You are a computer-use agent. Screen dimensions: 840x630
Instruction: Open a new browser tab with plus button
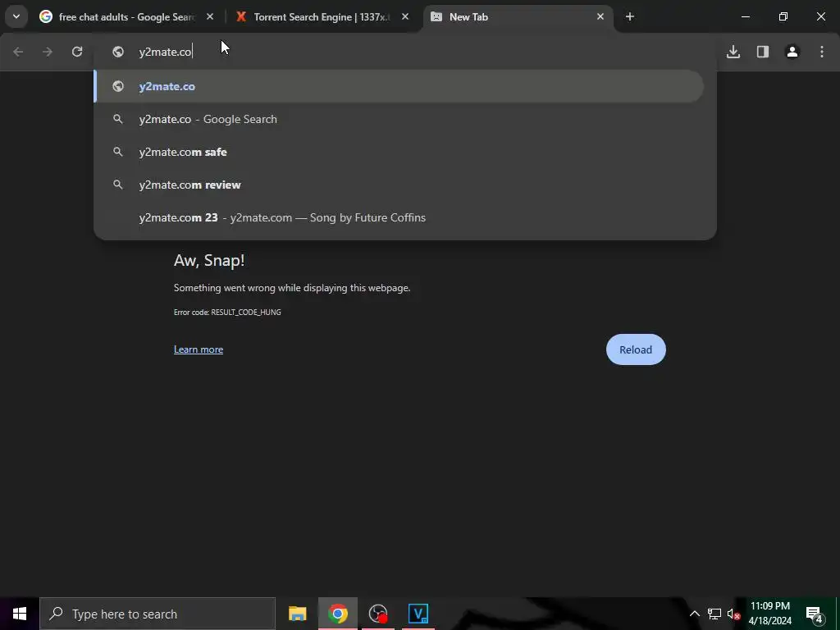(630, 16)
